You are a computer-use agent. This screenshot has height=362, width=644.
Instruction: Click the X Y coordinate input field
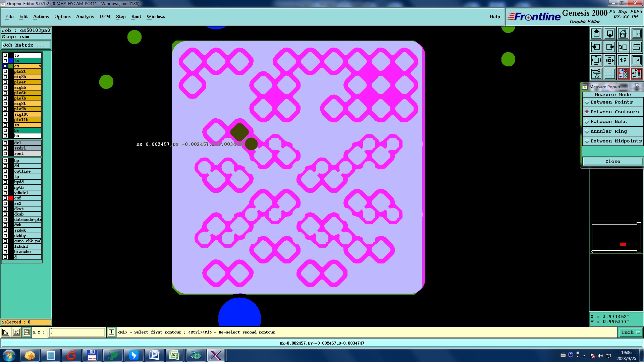(x=77, y=332)
